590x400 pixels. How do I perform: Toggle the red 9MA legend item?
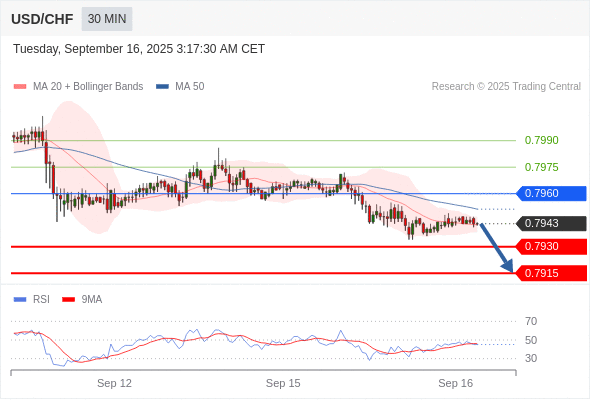[x=82, y=300]
